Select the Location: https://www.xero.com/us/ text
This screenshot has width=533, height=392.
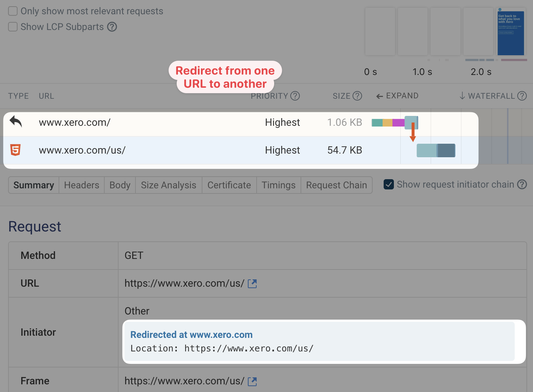tap(222, 348)
